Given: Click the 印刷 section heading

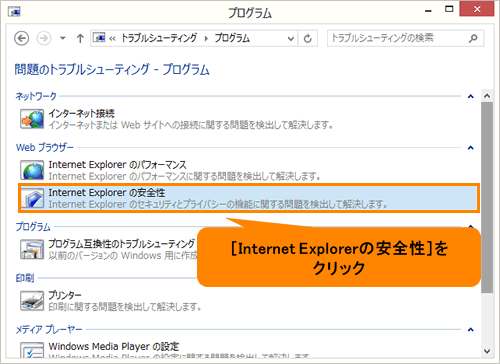Looking at the screenshot, I should 25,278.
